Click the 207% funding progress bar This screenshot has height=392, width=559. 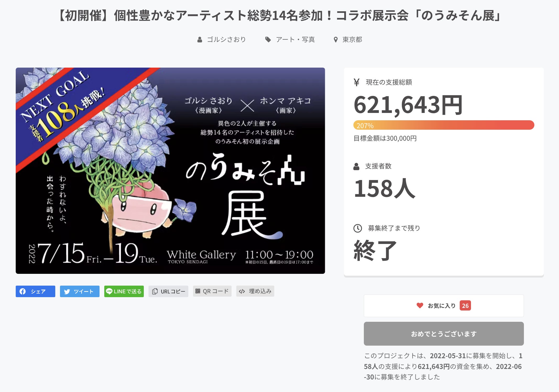[x=443, y=125]
